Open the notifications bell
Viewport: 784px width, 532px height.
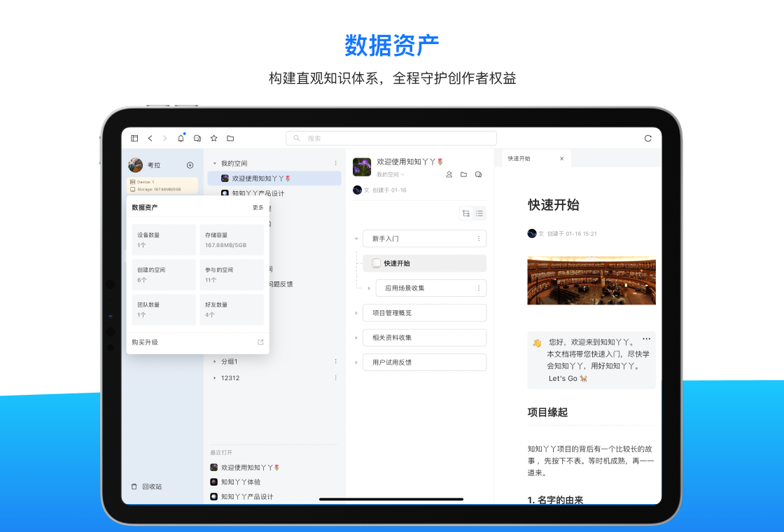pos(181,139)
